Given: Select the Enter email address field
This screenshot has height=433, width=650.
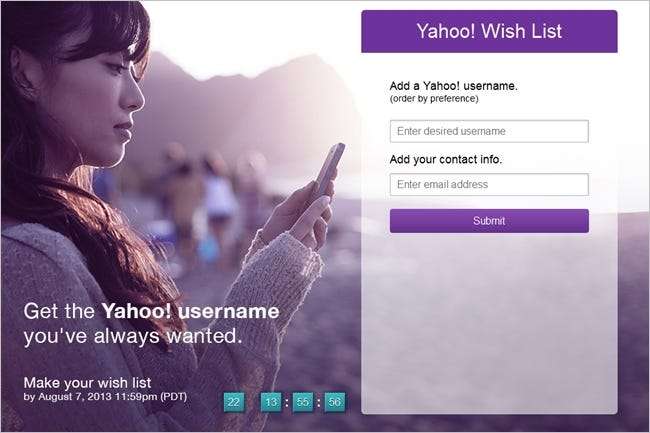Looking at the screenshot, I should pos(489,184).
